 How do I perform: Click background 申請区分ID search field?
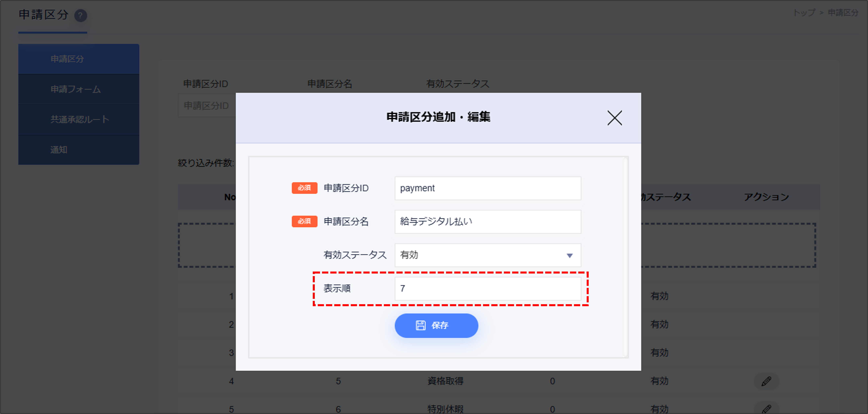coord(207,106)
